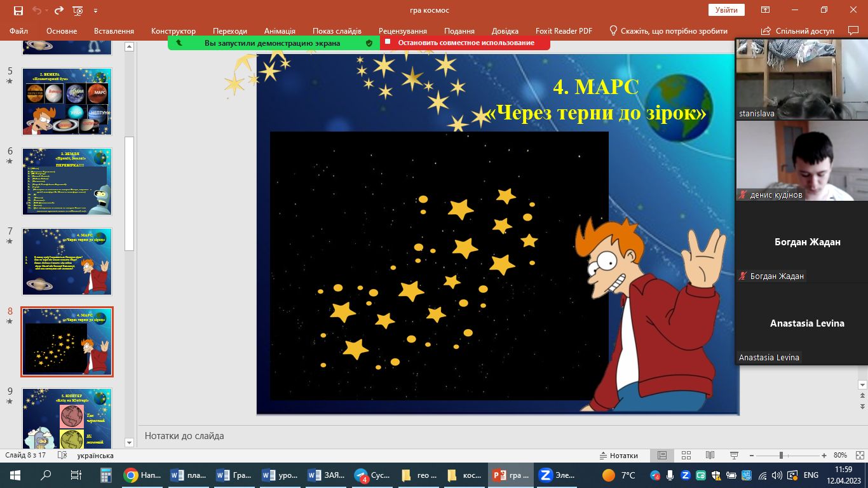Select slide 7 thumbnail with questions
The height and width of the screenshot is (488, 868).
[x=67, y=262]
